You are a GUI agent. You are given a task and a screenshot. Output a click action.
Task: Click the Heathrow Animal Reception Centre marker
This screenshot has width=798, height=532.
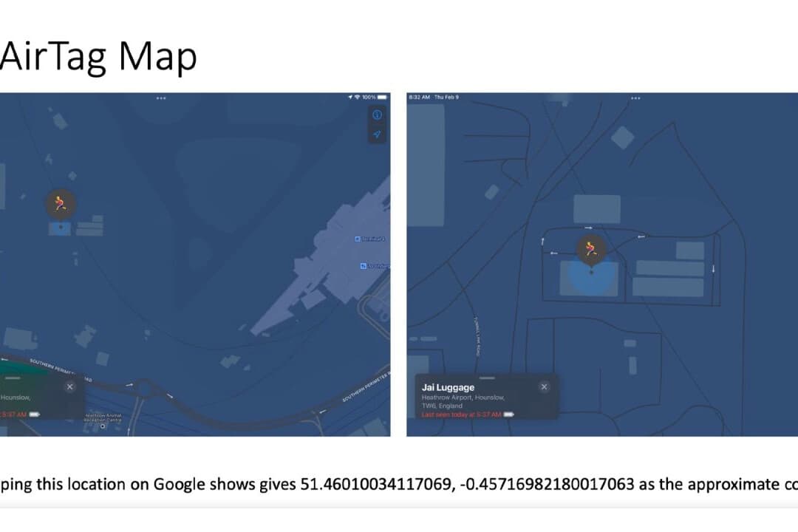pyautogui.click(x=103, y=426)
